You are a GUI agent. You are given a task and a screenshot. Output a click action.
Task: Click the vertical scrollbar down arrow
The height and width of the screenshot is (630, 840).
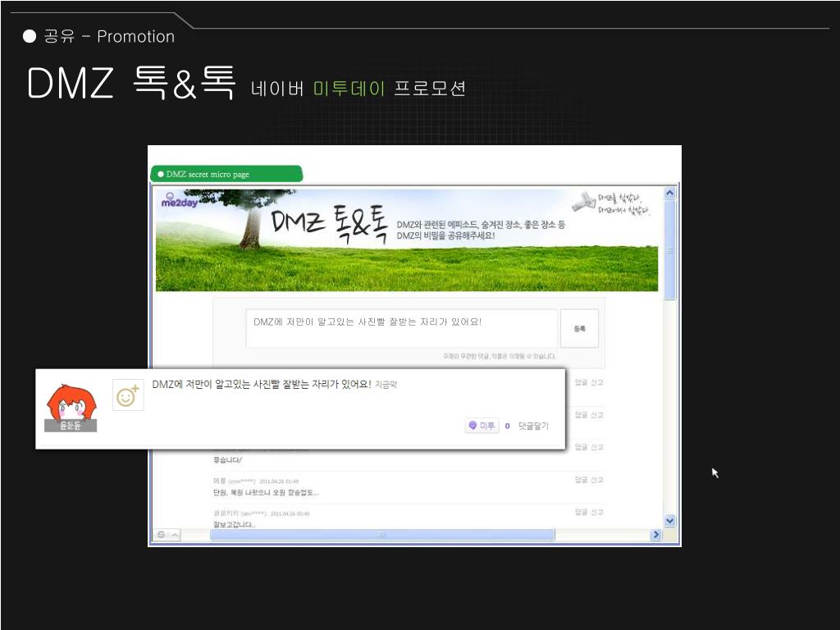(669, 520)
